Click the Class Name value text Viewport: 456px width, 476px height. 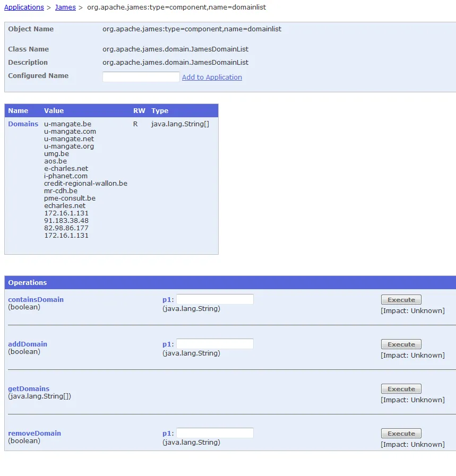[x=176, y=49]
